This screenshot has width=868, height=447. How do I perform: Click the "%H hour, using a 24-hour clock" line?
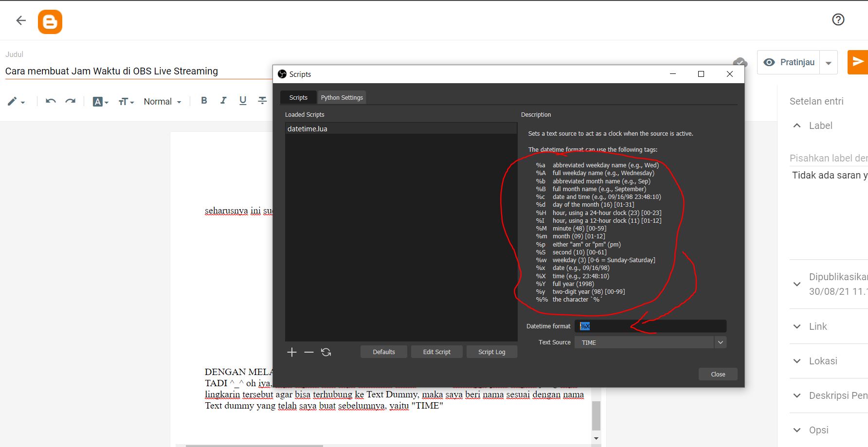pyautogui.click(x=599, y=213)
